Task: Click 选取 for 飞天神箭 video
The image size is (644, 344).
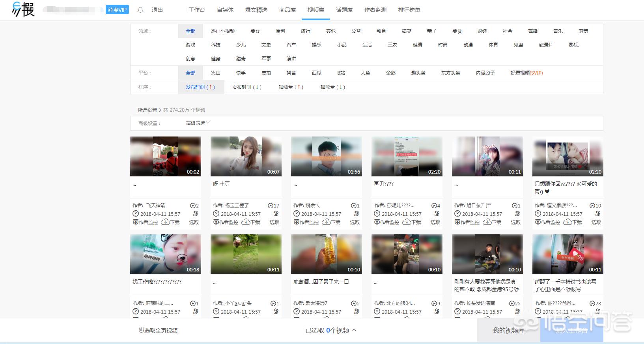Action: click(x=194, y=222)
